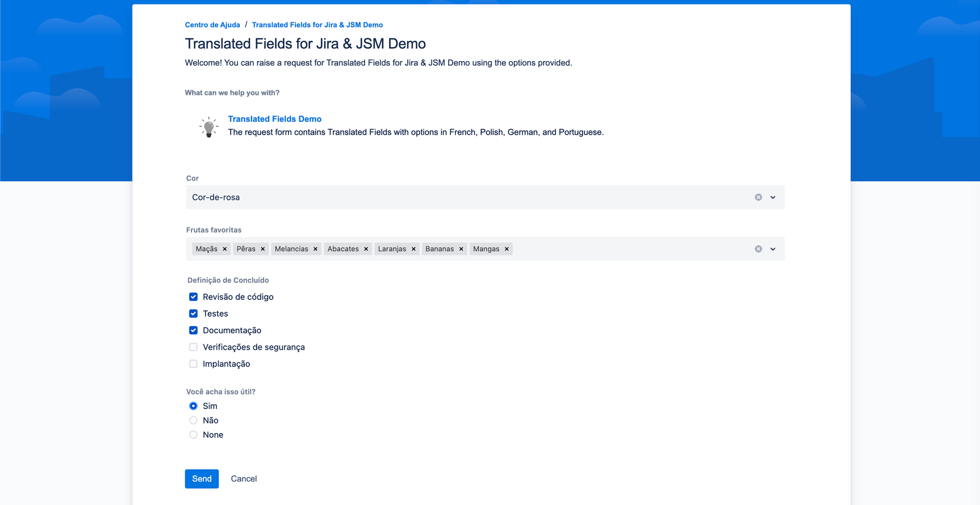This screenshot has height=505, width=980.
Task: Open Centro de Ajuda breadcrumb link
Action: [x=212, y=25]
